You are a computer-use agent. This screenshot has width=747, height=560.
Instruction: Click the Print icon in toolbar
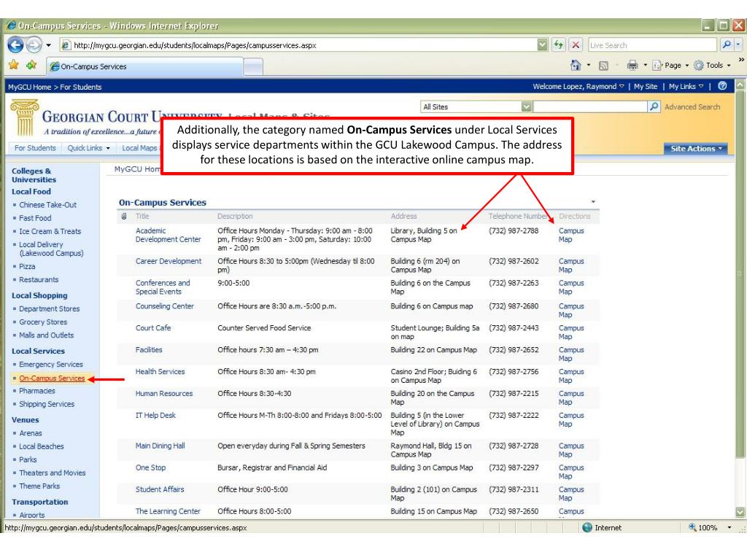[632, 65]
